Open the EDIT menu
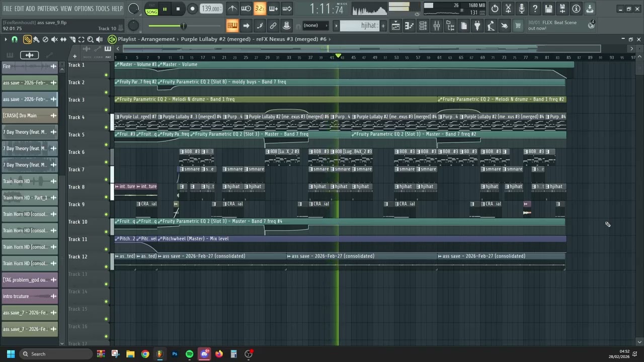 click(x=19, y=9)
